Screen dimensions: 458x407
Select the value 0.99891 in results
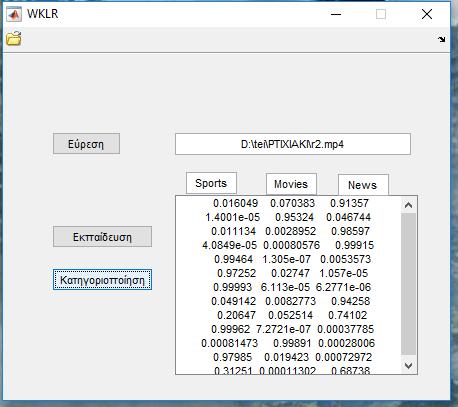[292, 343]
